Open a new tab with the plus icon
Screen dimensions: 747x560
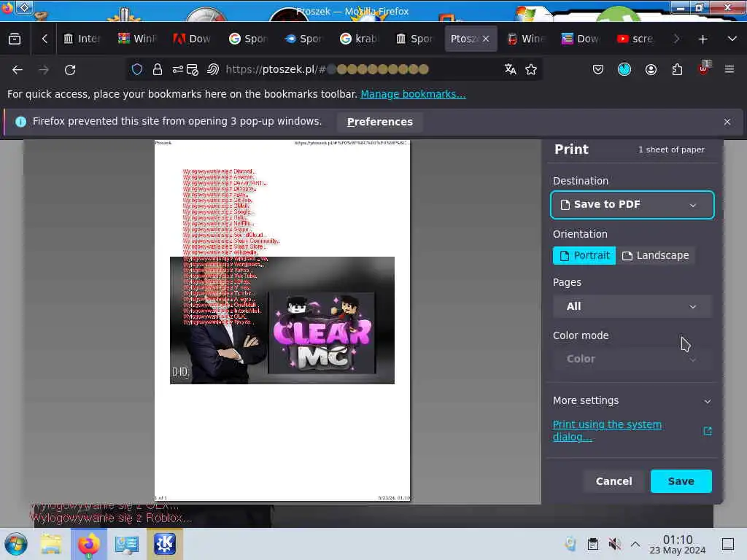point(703,39)
